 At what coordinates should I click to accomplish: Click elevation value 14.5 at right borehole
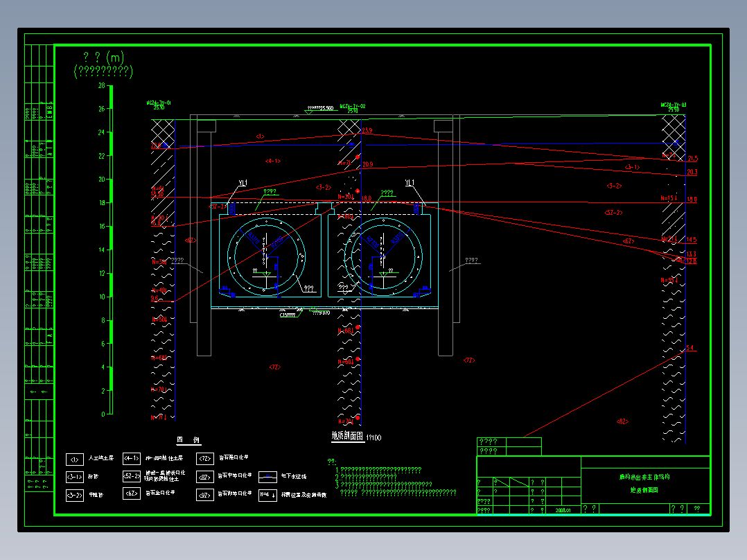[692, 240]
